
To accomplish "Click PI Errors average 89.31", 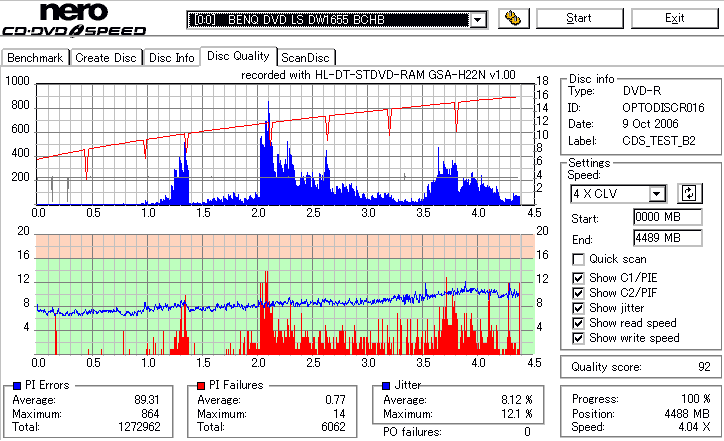I will 146,399.
